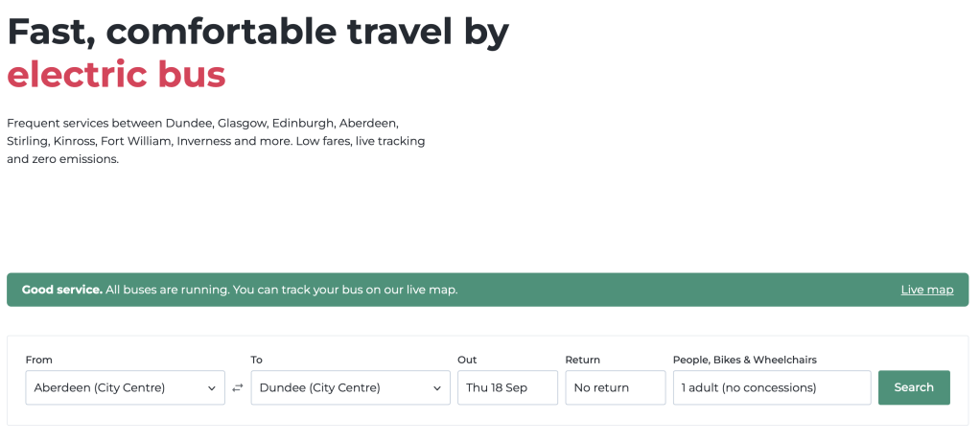Viewport: 980px width, 443px height.
Task: Click the Fast, comfortable travel by heading
Action: [x=258, y=32]
